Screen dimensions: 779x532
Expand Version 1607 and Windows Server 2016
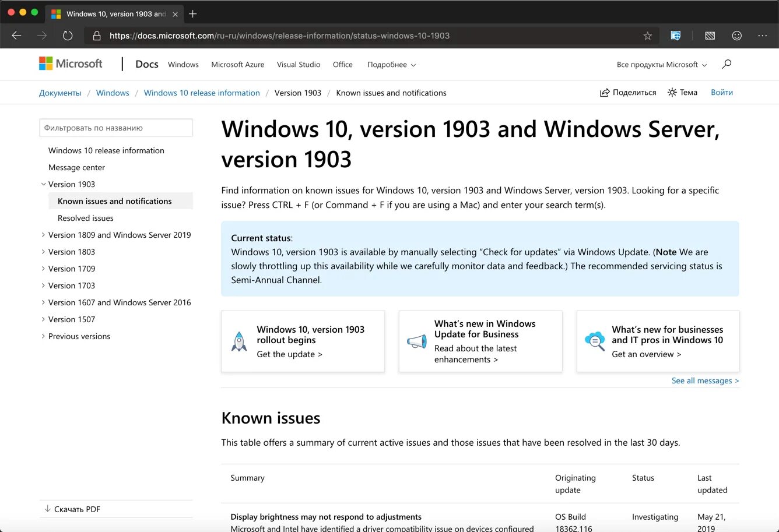[43, 302]
